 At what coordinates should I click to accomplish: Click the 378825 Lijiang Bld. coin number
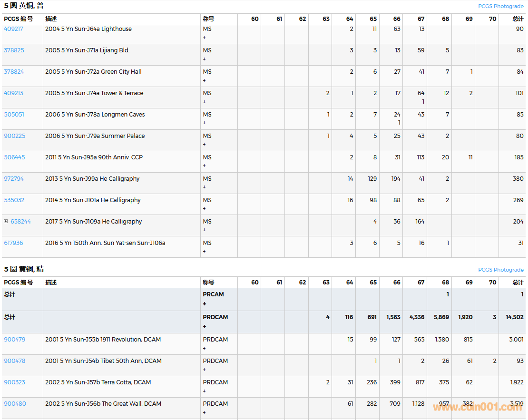tap(14, 50)
